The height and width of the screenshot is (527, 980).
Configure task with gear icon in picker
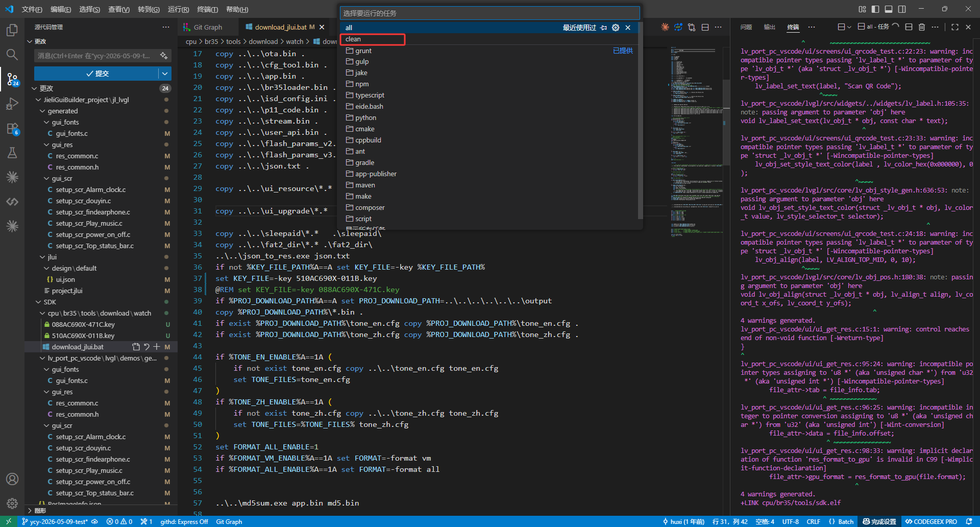point(616,28)
